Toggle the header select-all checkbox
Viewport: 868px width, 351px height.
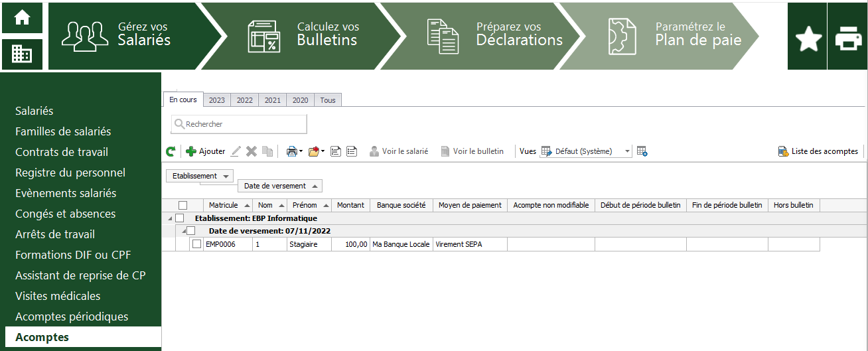tap(183, 205)
